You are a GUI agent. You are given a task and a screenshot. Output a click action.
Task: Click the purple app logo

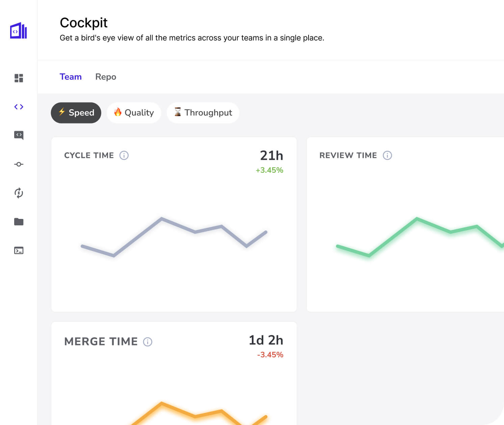coord(19,31)
